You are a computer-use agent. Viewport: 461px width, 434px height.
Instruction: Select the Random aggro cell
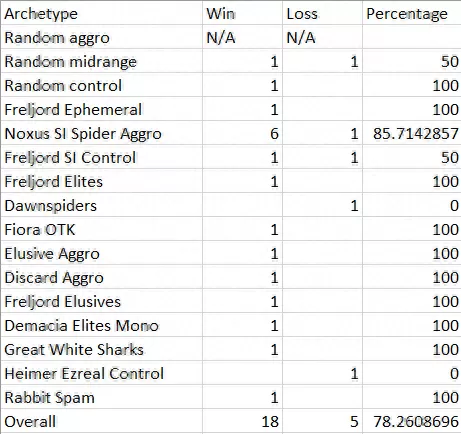point(102,37)
